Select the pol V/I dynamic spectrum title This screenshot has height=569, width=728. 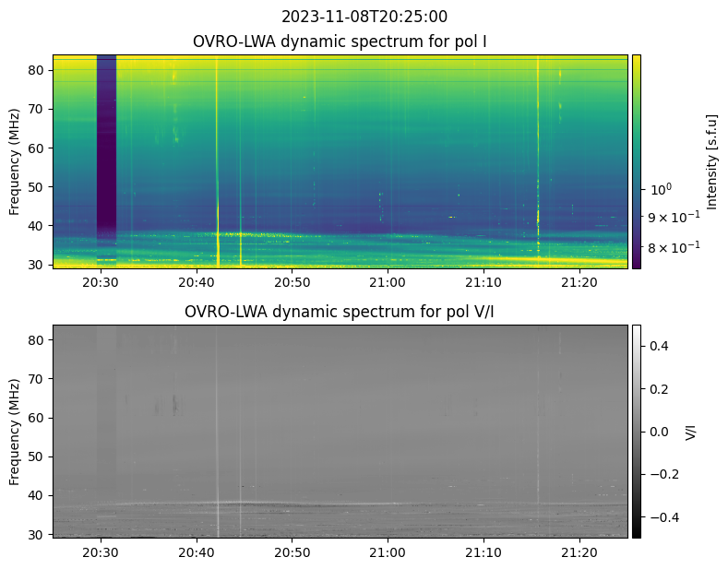tap(340, 312)
